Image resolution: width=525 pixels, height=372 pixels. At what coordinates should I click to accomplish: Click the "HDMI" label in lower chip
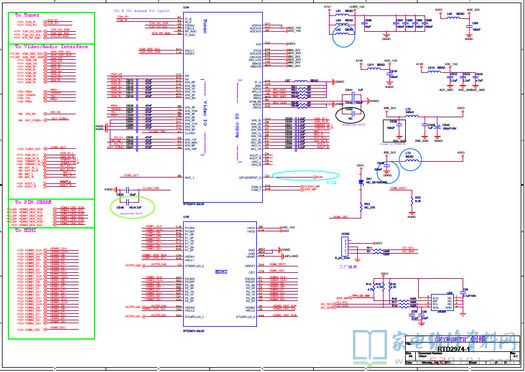[x=221, y=272]
